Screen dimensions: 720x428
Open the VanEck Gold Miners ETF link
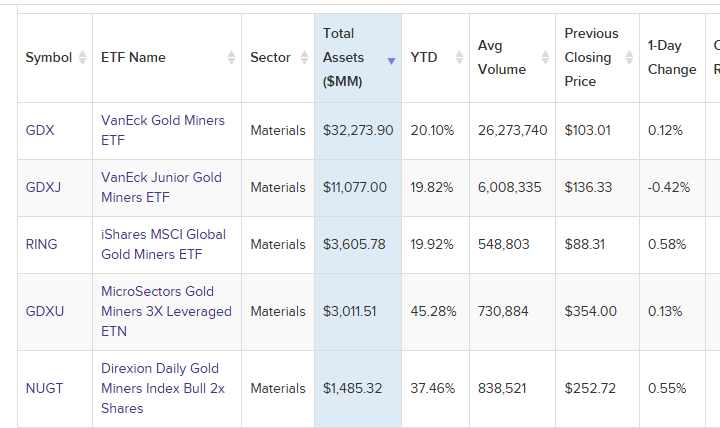(162, 130)
